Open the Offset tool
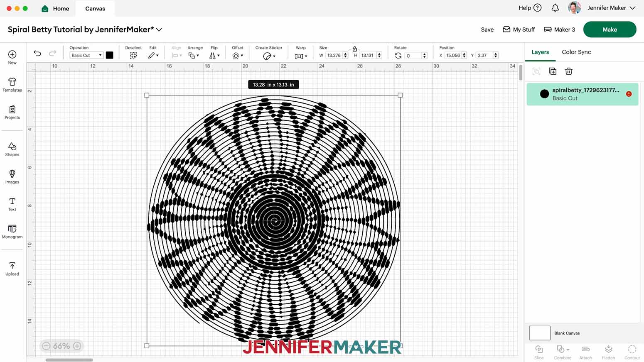The width and height of the screenshot is (644, 362). (238, 56)
